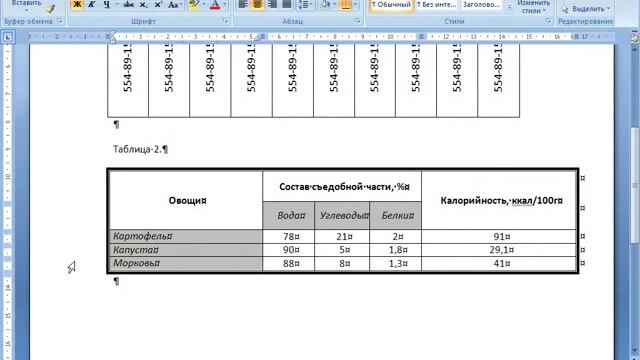
Task: Click the shading paint bucket icon
Action: (x=326, y=4)
